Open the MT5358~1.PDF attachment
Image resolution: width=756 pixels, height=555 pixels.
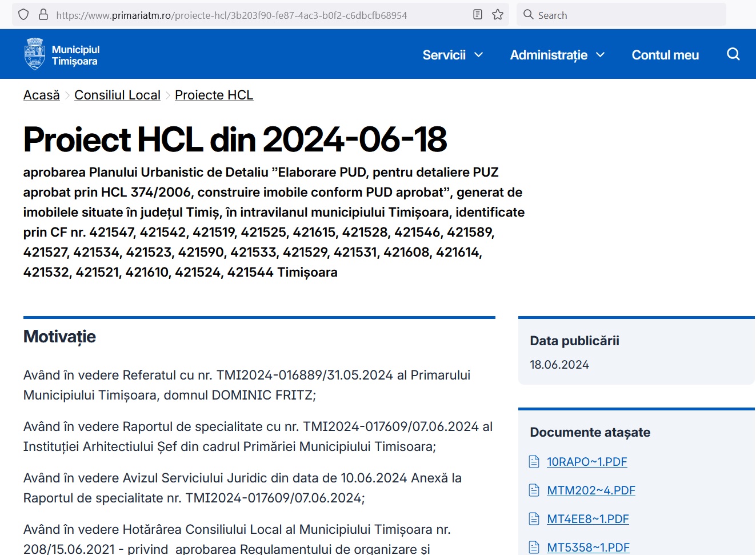point(588,548)
